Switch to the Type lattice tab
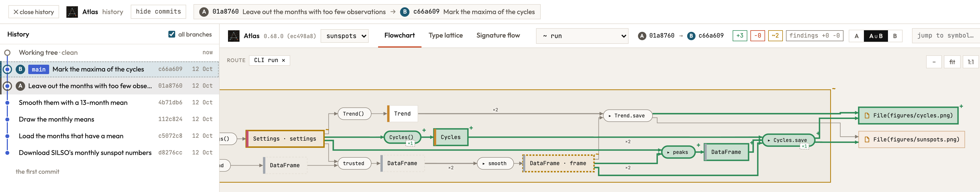 [446, 36]
